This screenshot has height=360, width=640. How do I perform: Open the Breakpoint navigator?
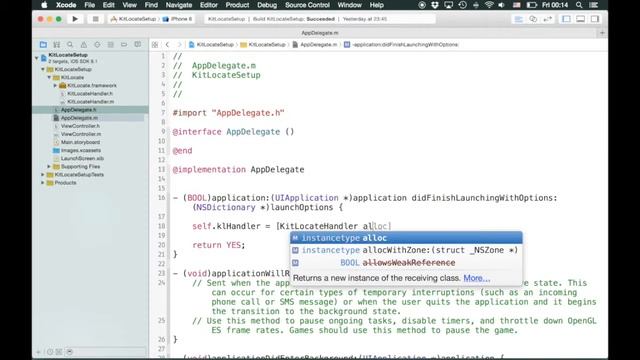(x=124, y=44)
